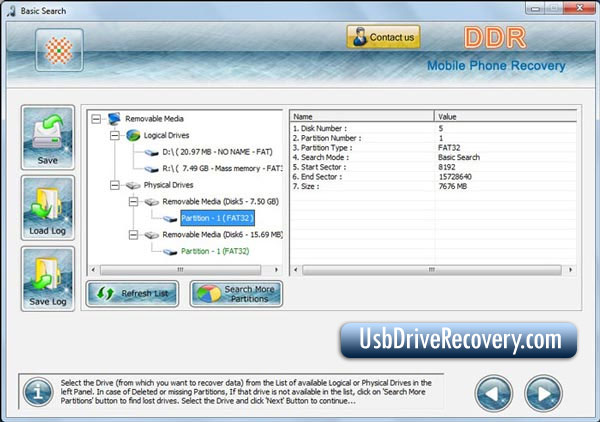Collapse the Removable Media root node

(96, 119)
